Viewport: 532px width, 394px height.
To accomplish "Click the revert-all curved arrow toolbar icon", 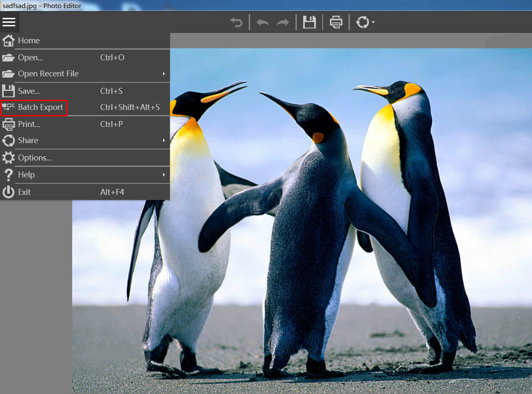I will tap(236, 22).
